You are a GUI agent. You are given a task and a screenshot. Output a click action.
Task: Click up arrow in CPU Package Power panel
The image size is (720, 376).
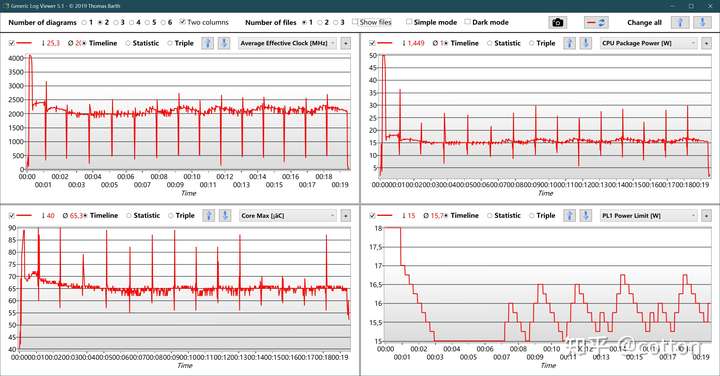(569, 43)
